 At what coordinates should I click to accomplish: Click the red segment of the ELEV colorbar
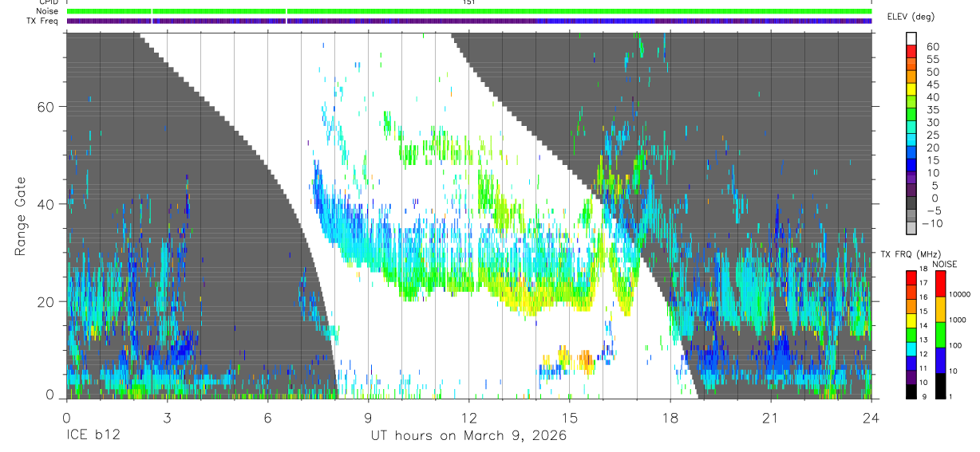point(912,49)
